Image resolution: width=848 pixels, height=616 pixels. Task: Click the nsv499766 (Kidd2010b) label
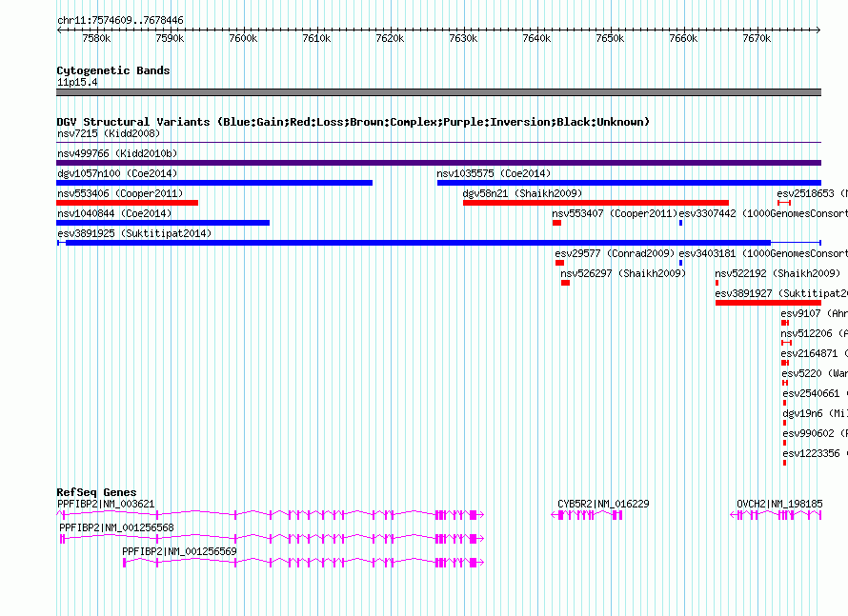pyautogui.click(x=117, y=153)
